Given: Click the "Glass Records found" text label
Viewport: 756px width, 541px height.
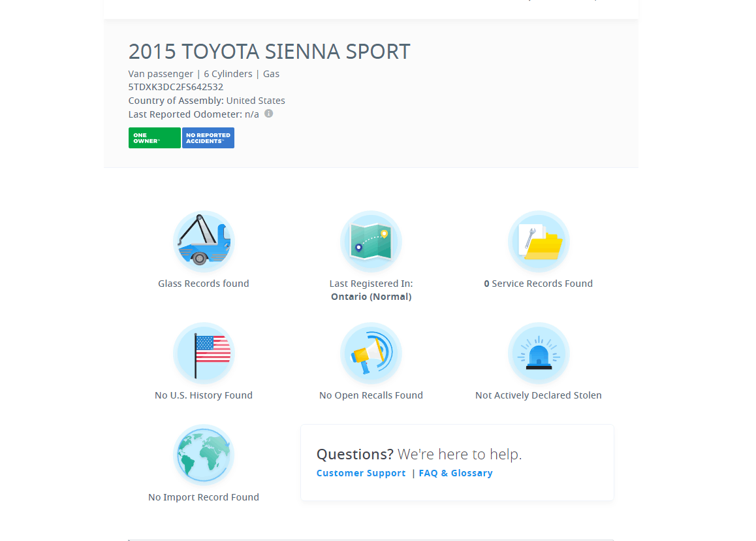Looking at the screenshot, I should point(204,284).
